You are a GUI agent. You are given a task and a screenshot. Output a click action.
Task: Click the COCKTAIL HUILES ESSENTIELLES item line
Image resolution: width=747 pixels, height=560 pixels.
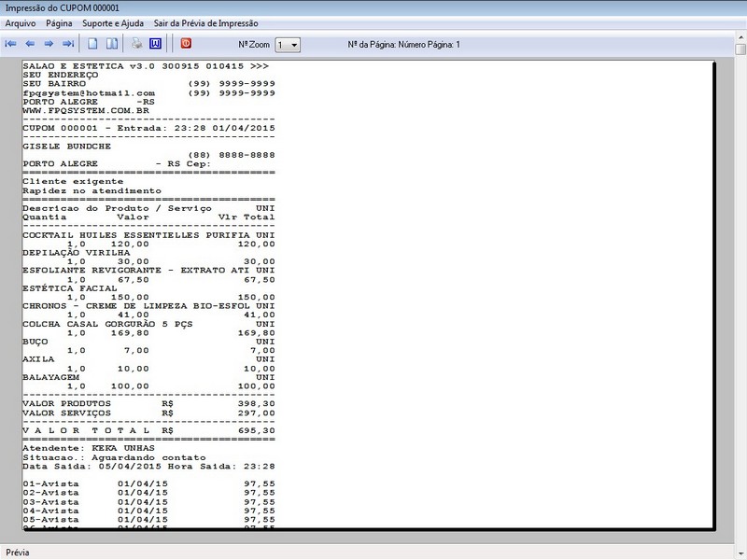pos(148,235)
